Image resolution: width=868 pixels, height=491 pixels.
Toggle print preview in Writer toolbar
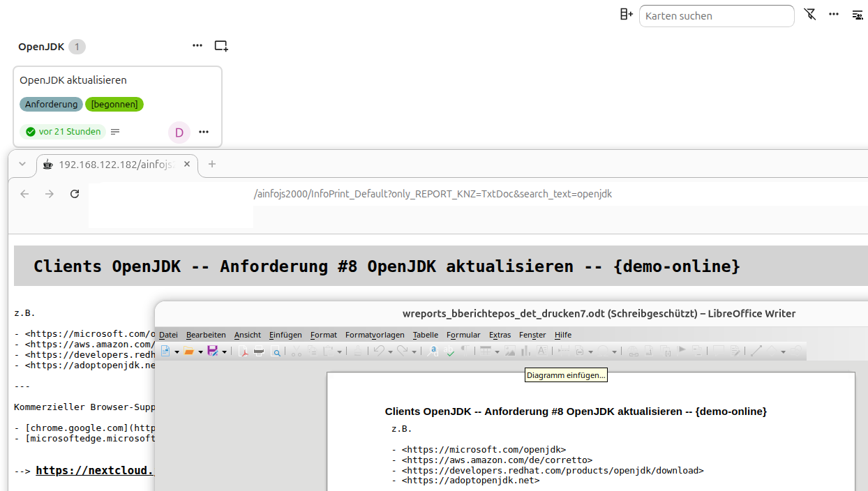point(276,352)
